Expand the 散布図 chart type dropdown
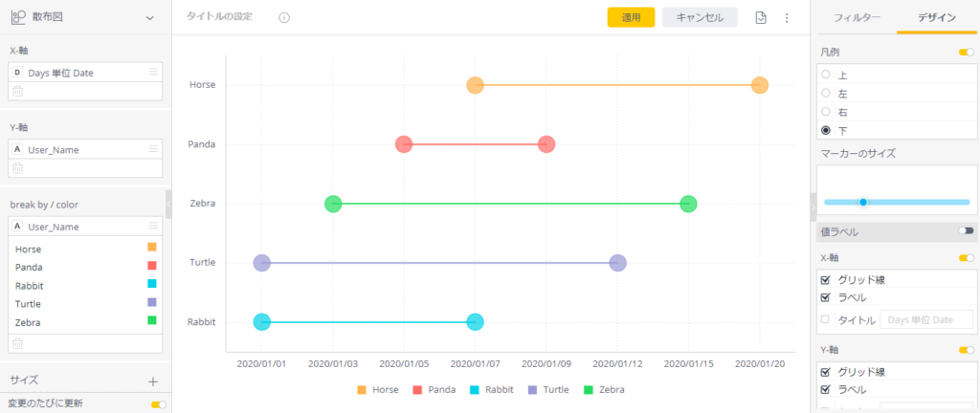The height and width of the screenshot is (413, 980). (149, 17)
